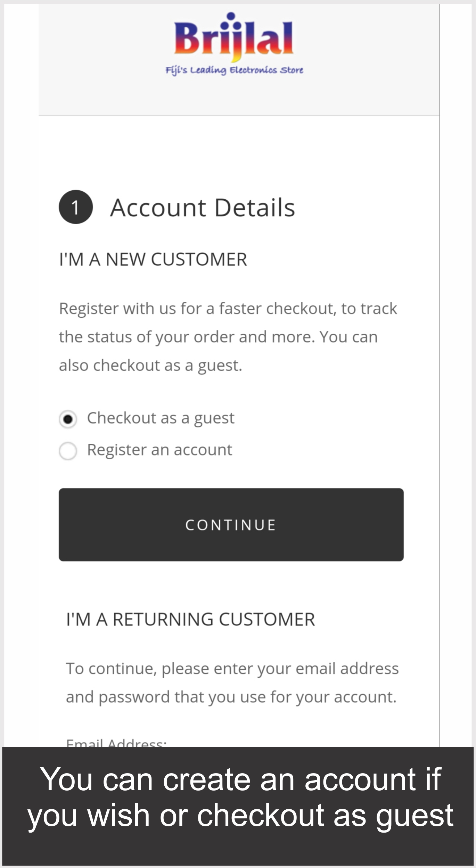This screenshot has height=868, width=476.
Task: Click the "Checkout as a guest" label text
Action: click(x=161, y=418)
